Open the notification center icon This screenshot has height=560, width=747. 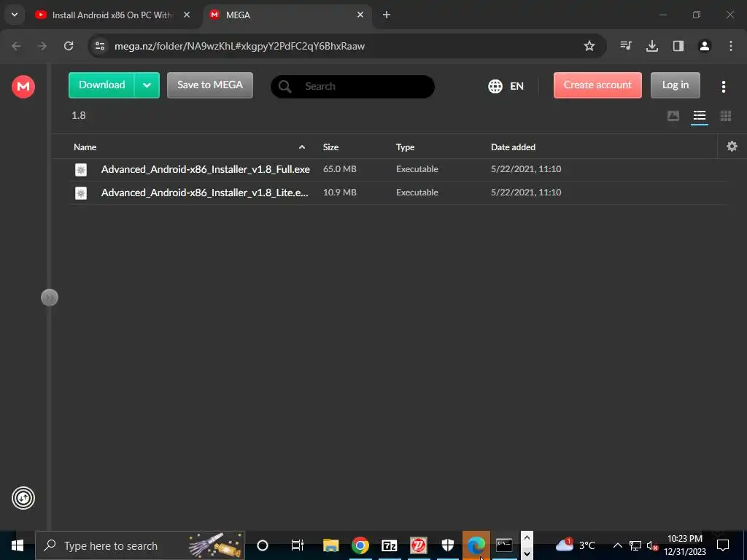tap(723, 545)
